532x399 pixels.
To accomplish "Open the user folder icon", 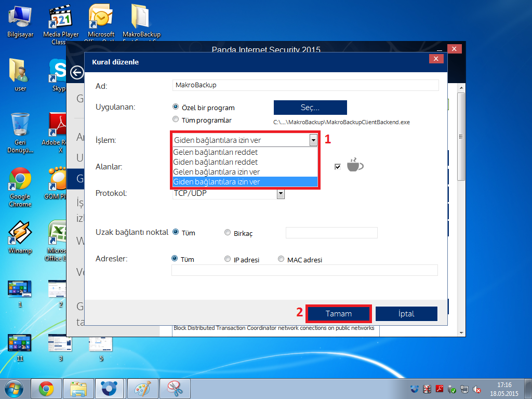I will [20, 75].
